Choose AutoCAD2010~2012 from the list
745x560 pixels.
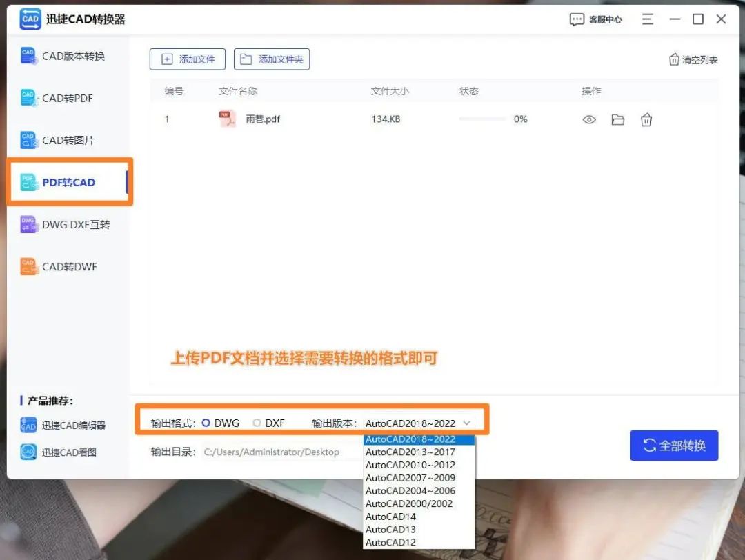[x=419, y=465]
